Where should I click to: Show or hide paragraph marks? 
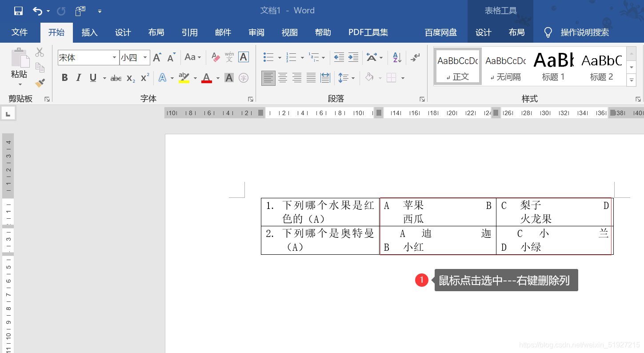416,57
